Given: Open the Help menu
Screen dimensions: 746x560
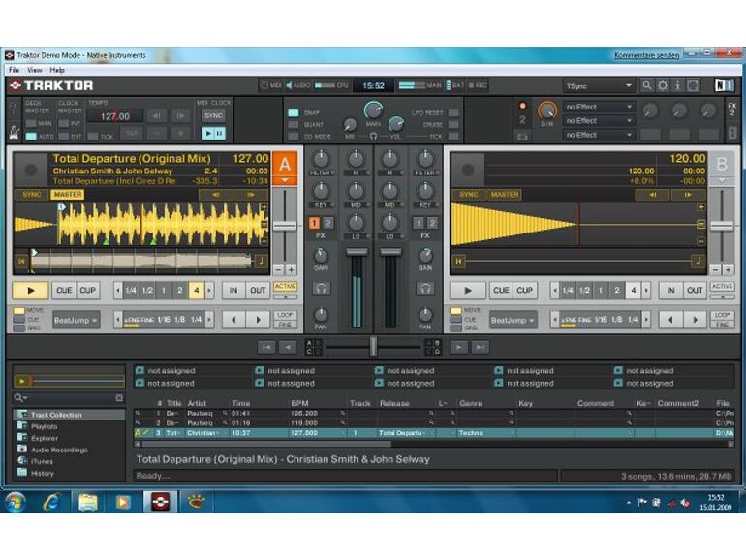Looking at the screenshot, I should pyautogui.click(x=57, y=70).
